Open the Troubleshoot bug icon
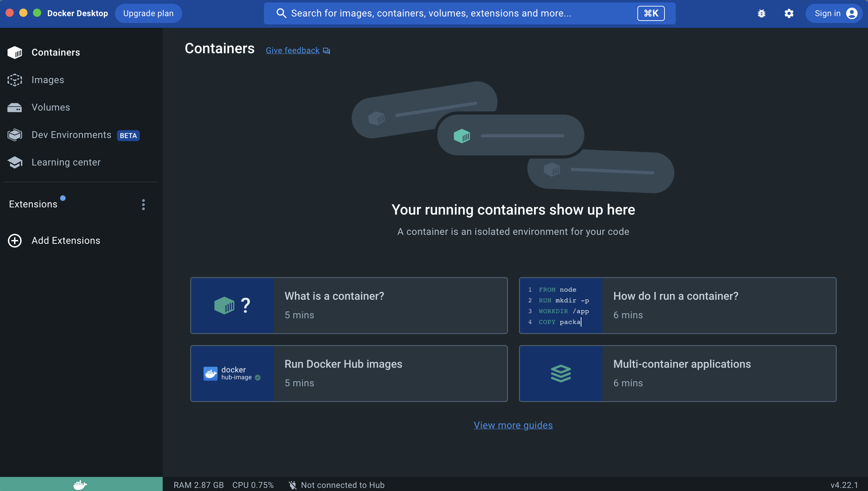The width and height of the screenshot is (868, 491). point(761,13)
